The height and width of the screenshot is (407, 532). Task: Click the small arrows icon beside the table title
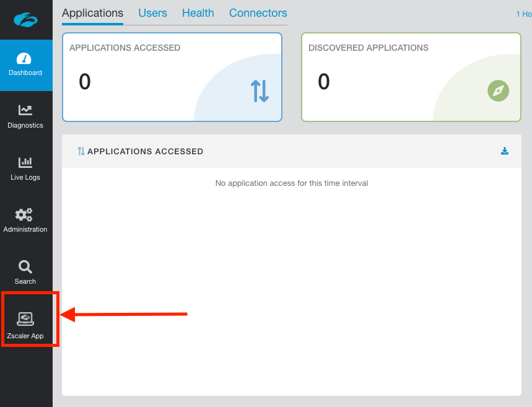pos(81,151)
